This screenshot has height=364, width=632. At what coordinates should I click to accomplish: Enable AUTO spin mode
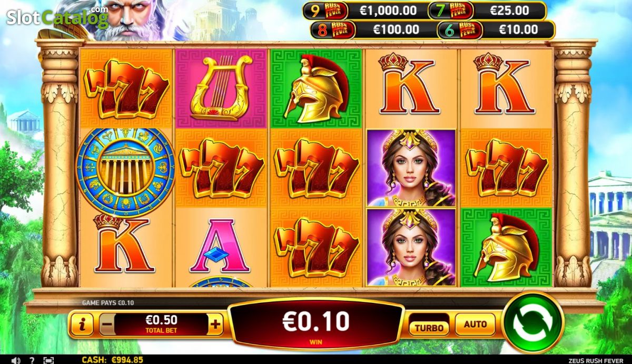point(475,324)
